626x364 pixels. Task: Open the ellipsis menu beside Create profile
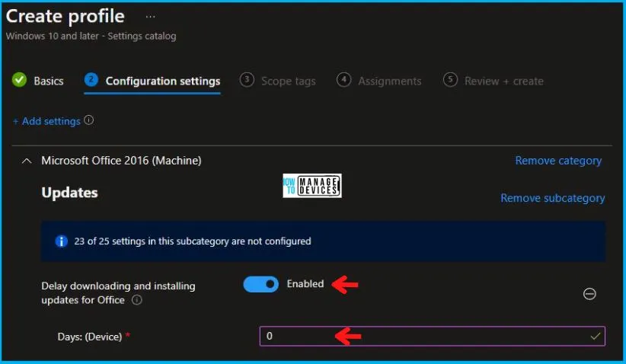point(149,16)
